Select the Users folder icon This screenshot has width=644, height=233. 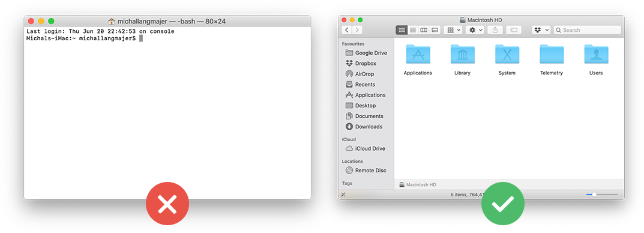[x=596, y=54]
